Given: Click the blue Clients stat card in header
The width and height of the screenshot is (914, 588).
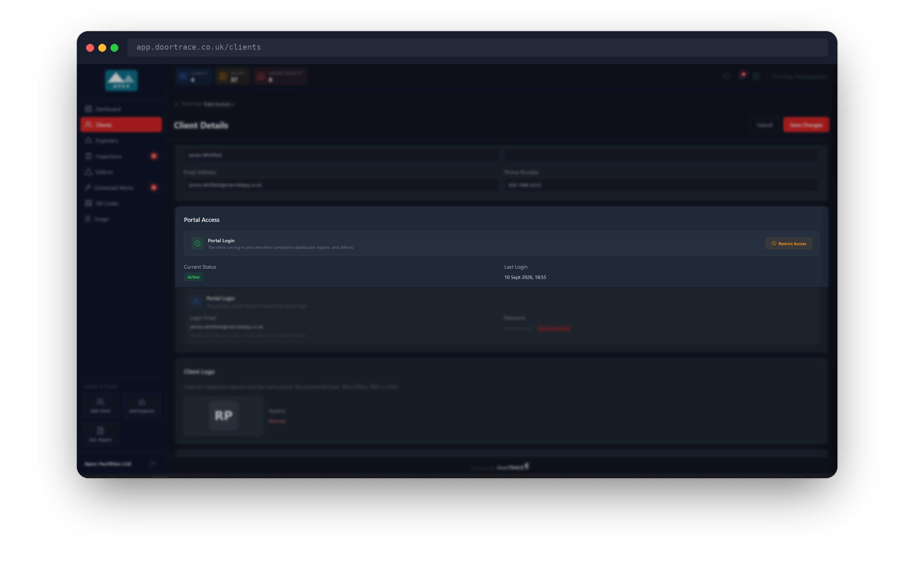Looking at the screenshot, I should tap(194, 76).
